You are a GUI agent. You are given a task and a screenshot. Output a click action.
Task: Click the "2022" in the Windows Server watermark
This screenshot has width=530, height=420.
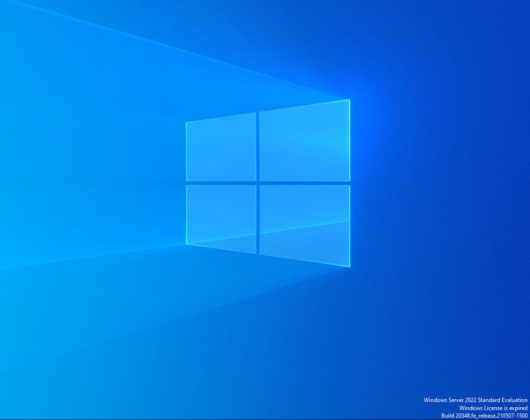pos(471,400)
